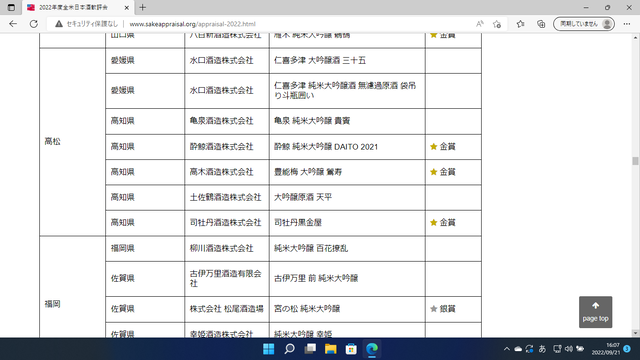Image resolution: width=640 pixels, height=360 pixels.
Task: Click 亀泉 純米大吟醸 貴賓 text
Action: coord(312,121)
